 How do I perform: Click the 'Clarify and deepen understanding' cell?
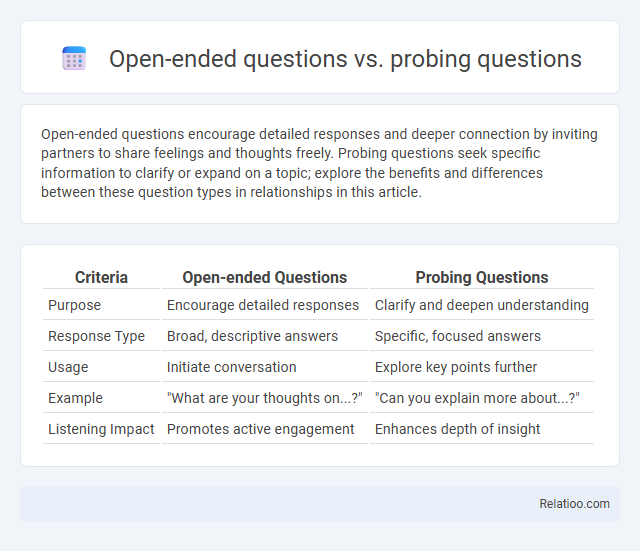(482, 305)
